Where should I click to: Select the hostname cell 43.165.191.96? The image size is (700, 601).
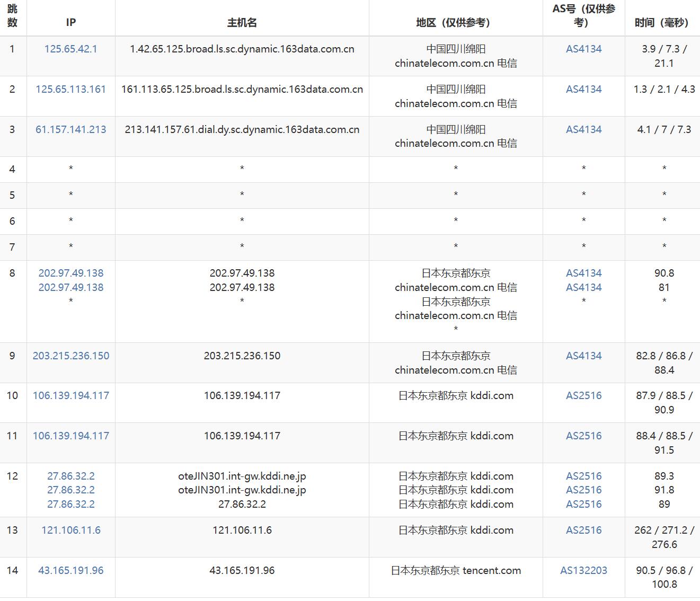(x=242, y=570)
